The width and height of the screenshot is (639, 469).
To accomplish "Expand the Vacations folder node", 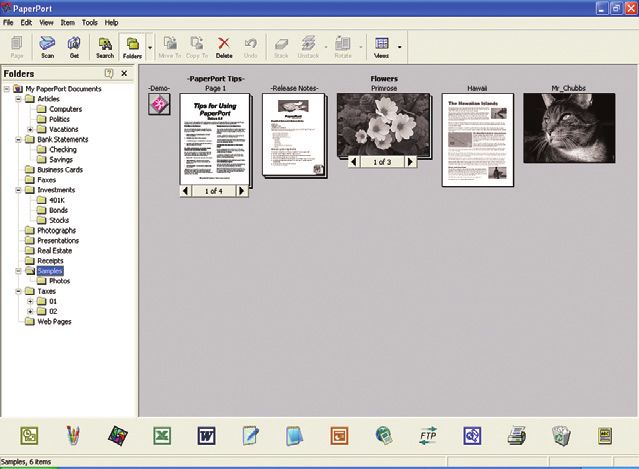I will click(x=30, y=129).
